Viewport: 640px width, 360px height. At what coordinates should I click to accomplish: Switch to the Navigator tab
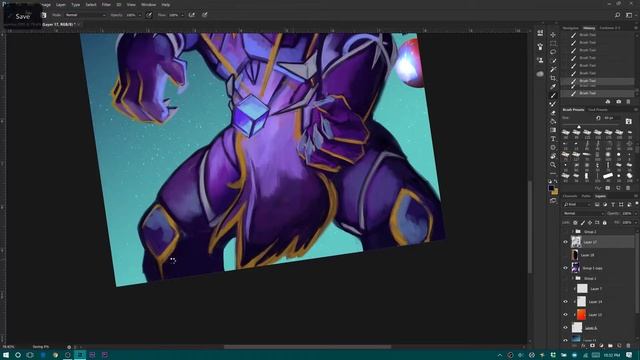(571, 28)
